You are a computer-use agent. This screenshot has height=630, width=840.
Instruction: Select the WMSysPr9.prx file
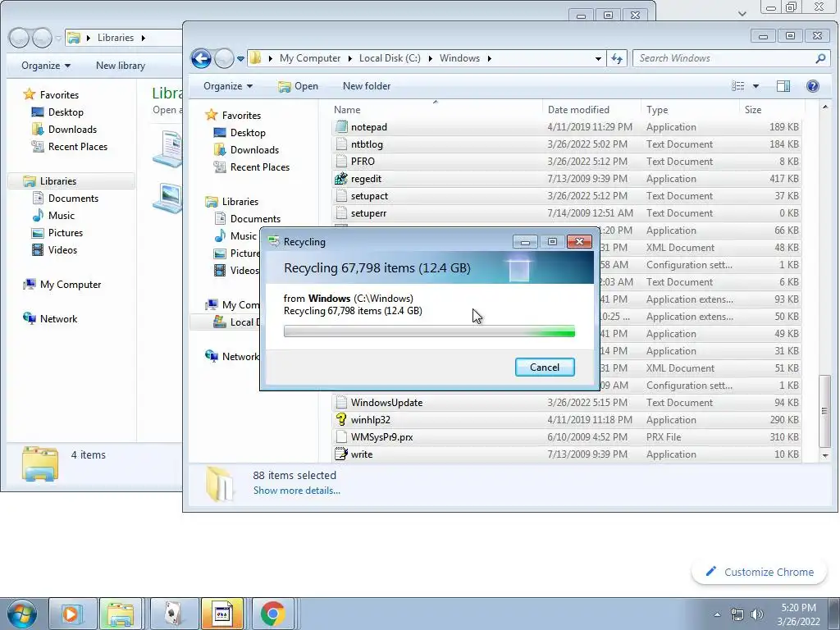(566, 437)
